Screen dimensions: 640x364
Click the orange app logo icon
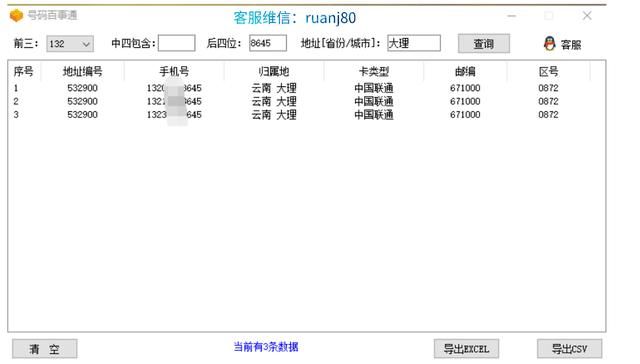click(x=16, y=16)
